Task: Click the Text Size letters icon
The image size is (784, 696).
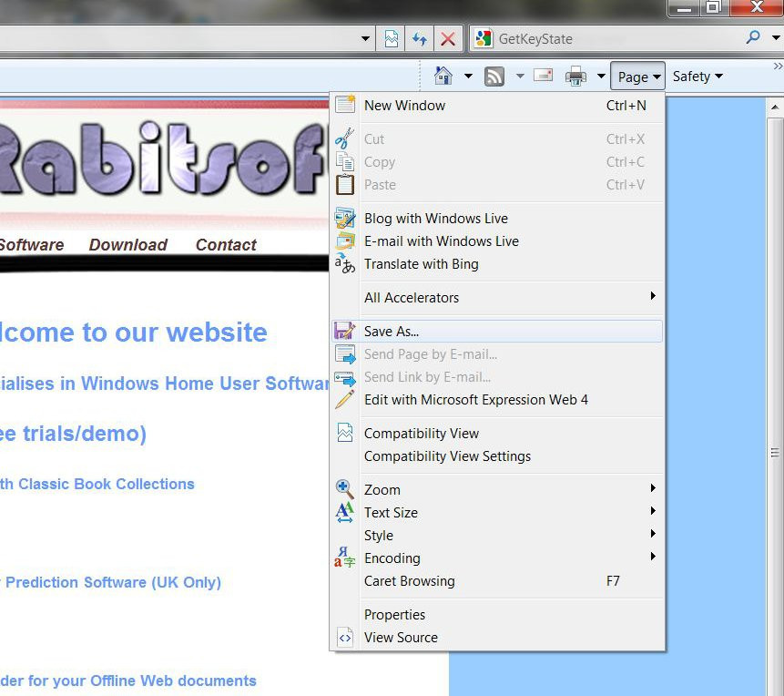Action: coord(345,512)
